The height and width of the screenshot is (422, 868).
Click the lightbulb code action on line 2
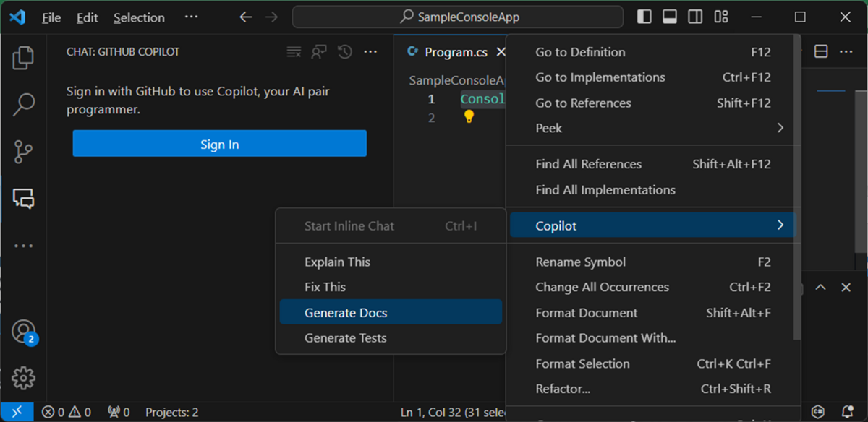click(x=469, y=116)
